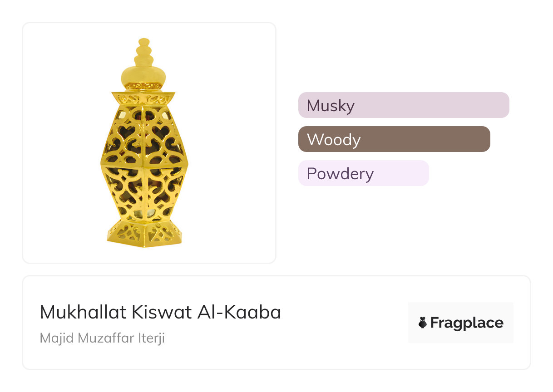Click the word Powdery label

tap(340, 174)
